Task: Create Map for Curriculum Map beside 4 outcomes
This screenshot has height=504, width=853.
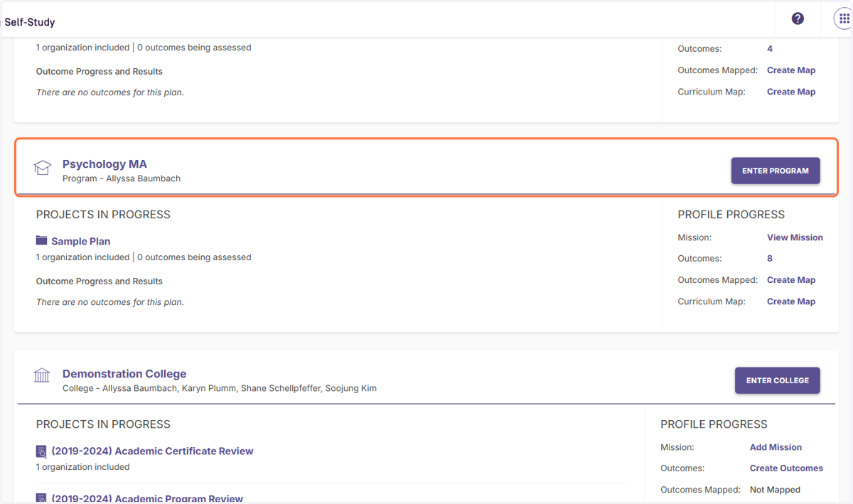Action: click(791, 92)
